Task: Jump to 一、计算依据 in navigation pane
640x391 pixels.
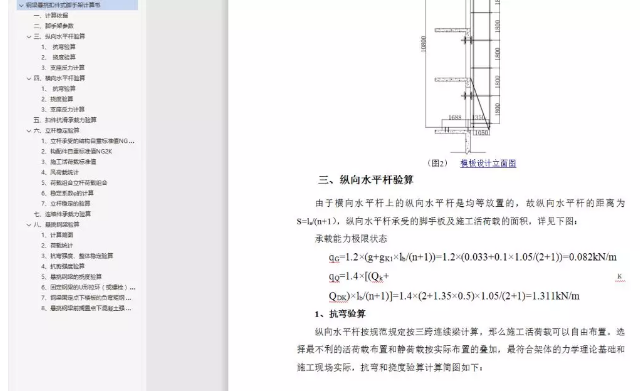Action: coord(51,16)
